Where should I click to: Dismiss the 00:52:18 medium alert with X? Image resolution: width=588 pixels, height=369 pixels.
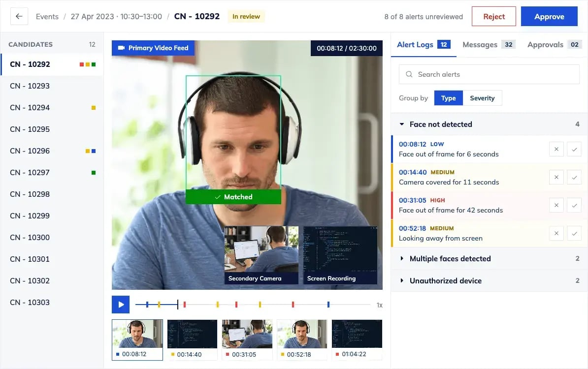click(556, 233)
